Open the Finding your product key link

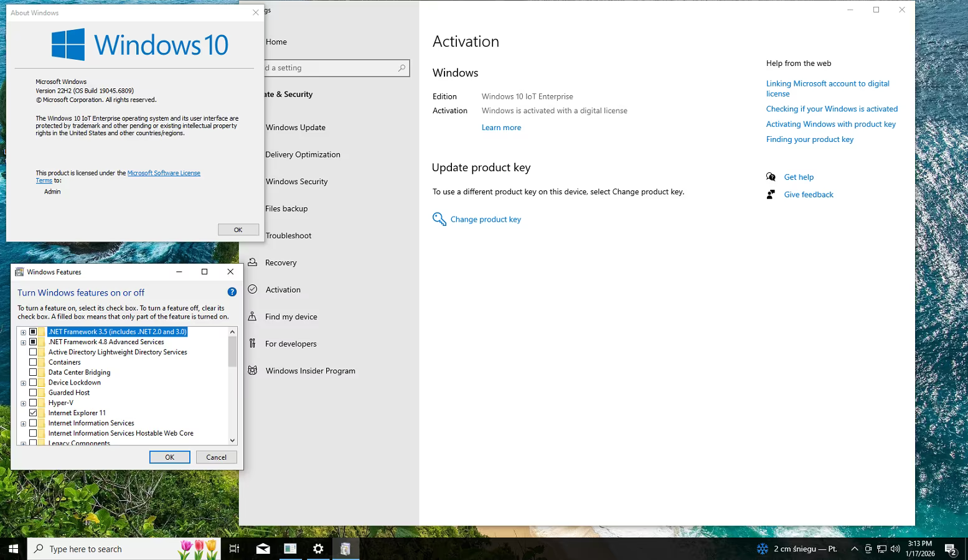(x=810, y=139)
